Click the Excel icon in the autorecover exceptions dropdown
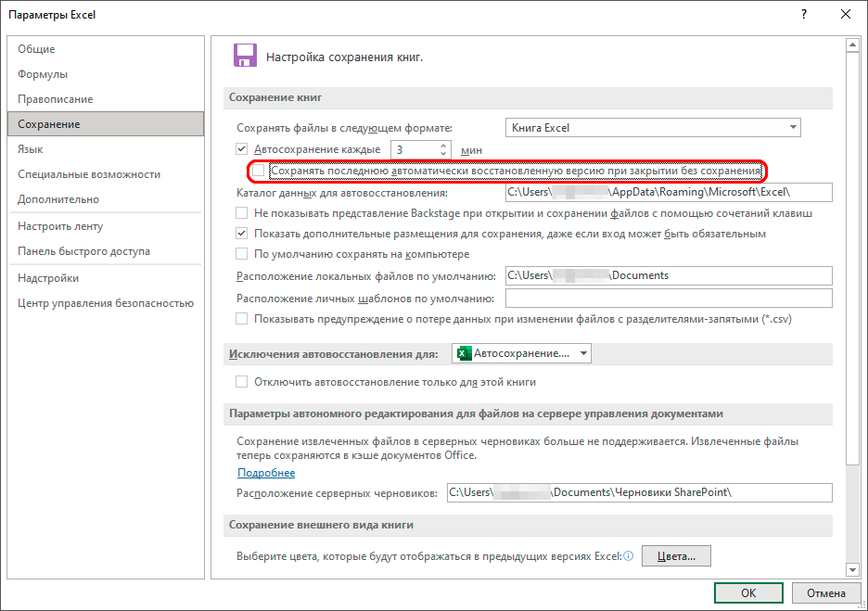868x611 pixels. pos(464,353)
